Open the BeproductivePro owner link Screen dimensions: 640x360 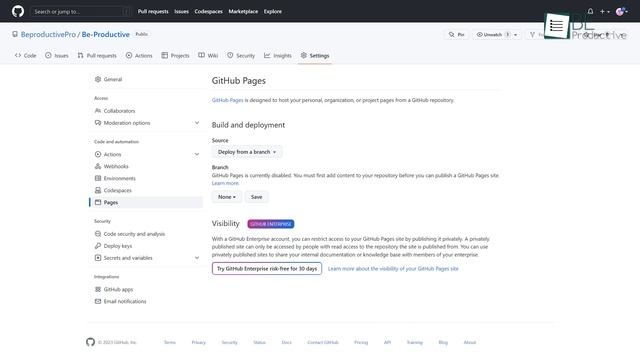pyautogui.click(x=48, y=35)
